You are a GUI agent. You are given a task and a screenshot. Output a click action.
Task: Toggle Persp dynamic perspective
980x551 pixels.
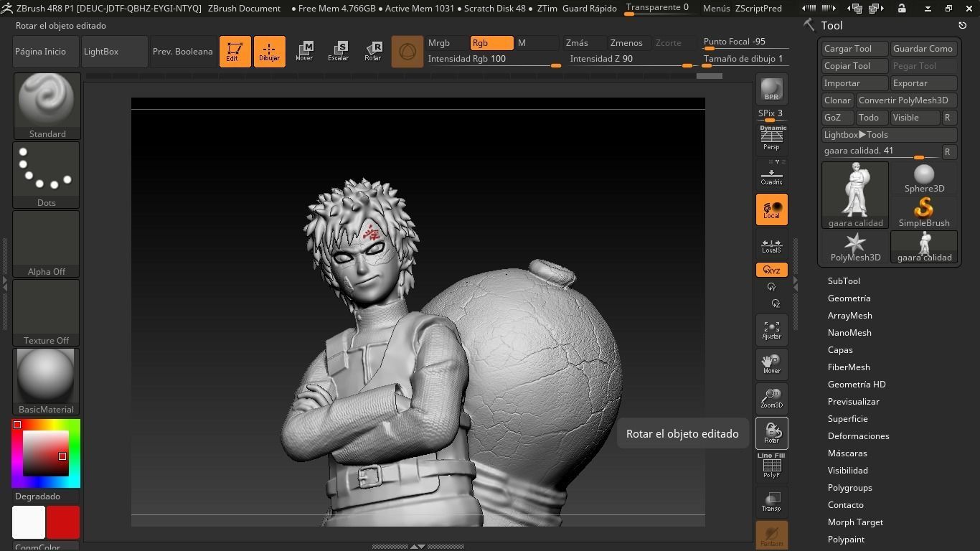pyautogui.click(x=771, y=138)
